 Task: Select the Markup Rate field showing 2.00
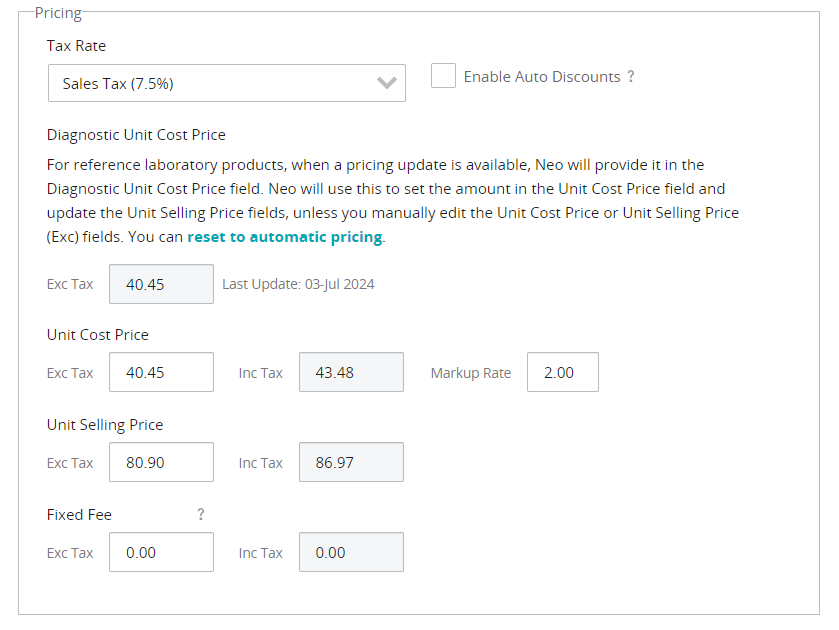pos(562,372)
